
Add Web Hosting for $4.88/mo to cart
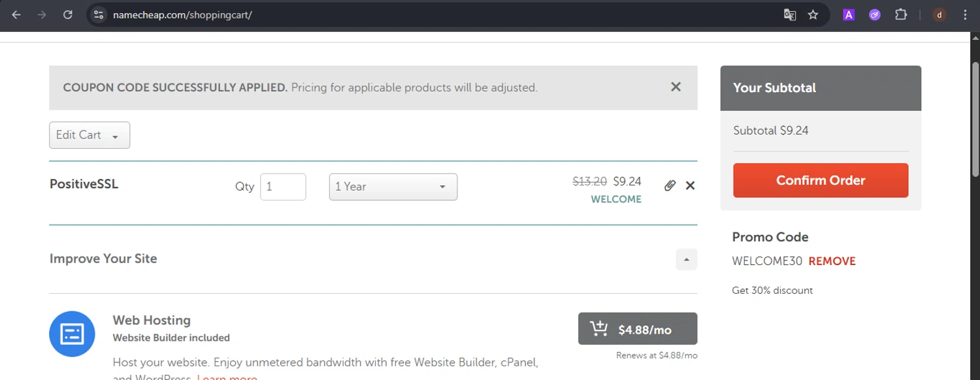tap(637, 329)
